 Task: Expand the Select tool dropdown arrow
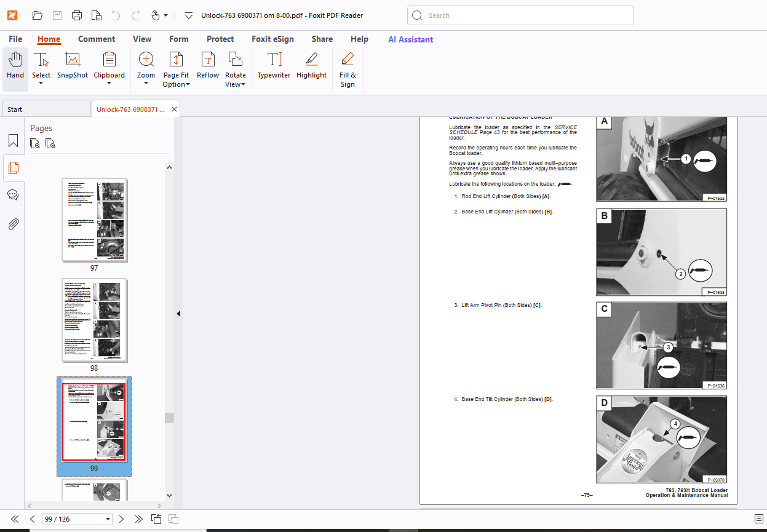[x=41, y=84]
